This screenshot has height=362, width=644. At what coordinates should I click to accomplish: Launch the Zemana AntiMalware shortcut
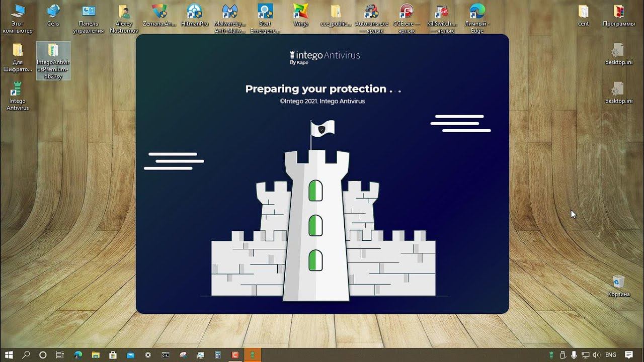159,15
